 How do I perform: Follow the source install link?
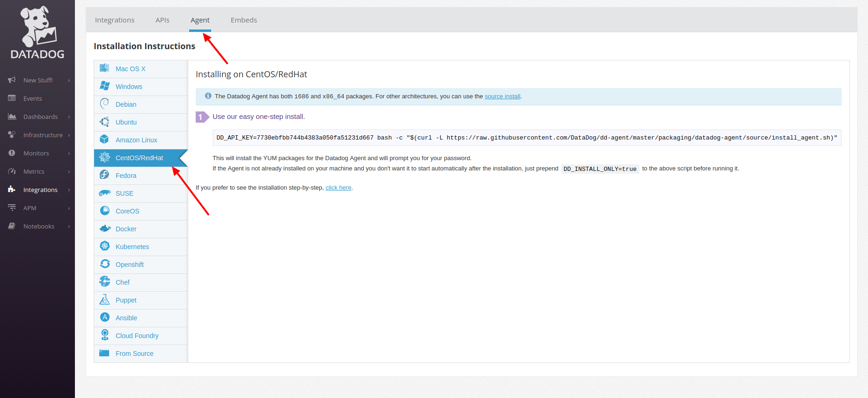click(x=502, y=96)
